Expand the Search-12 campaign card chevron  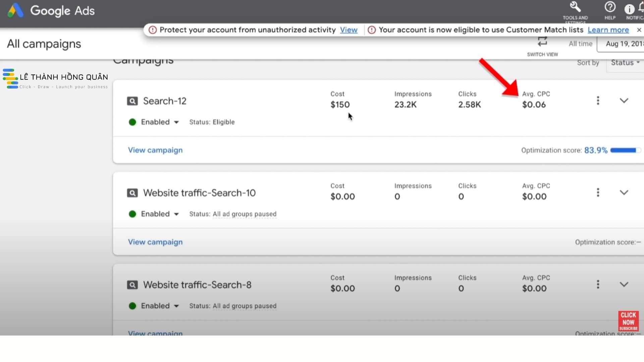click(624, 101)
